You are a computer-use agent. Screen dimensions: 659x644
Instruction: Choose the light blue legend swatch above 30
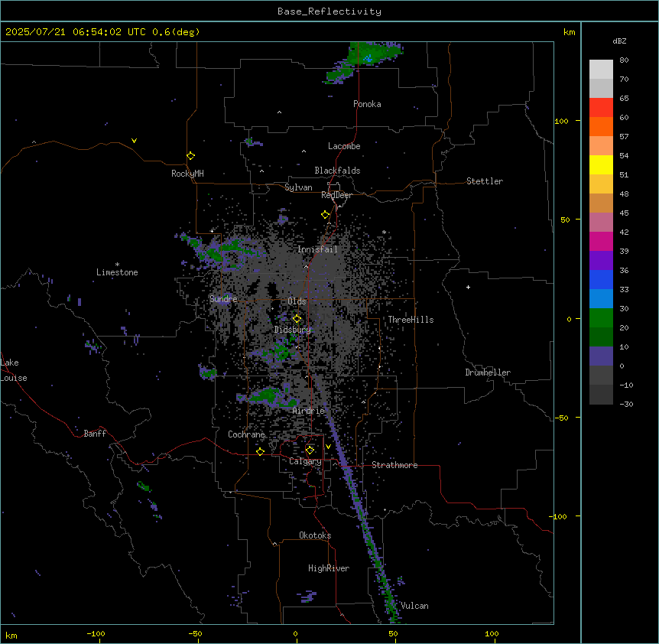[x=601, y=299]
